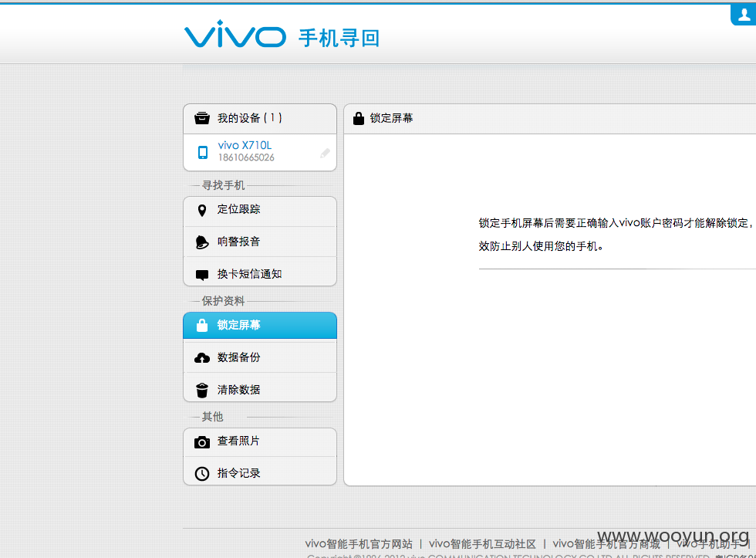Viewport: 756px width, 558px height.
Task: Click the SMS message bubble icon
Action: pos(202,275)
